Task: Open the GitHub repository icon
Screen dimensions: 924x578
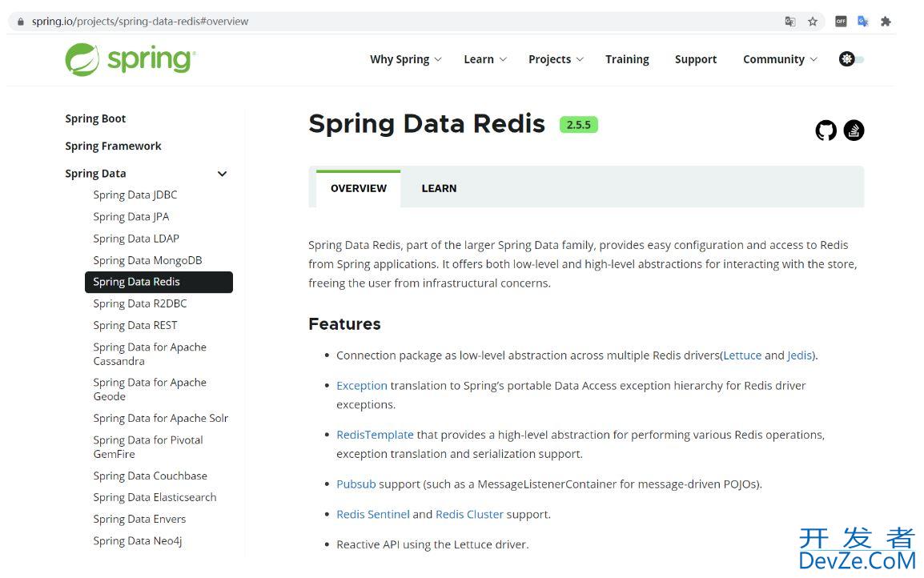Action: coord(826,130)
